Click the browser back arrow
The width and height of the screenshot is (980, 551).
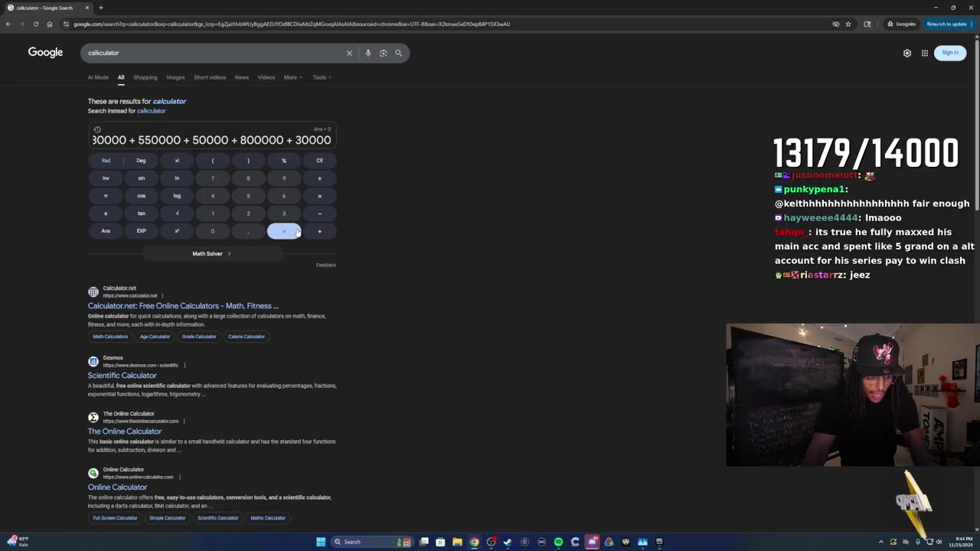coord(8,24)
